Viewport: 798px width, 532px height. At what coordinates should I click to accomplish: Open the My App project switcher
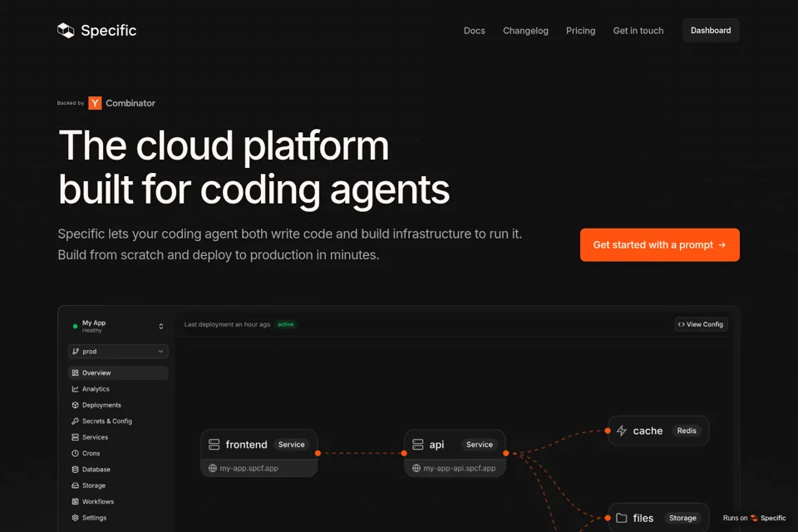coord(118,327)
